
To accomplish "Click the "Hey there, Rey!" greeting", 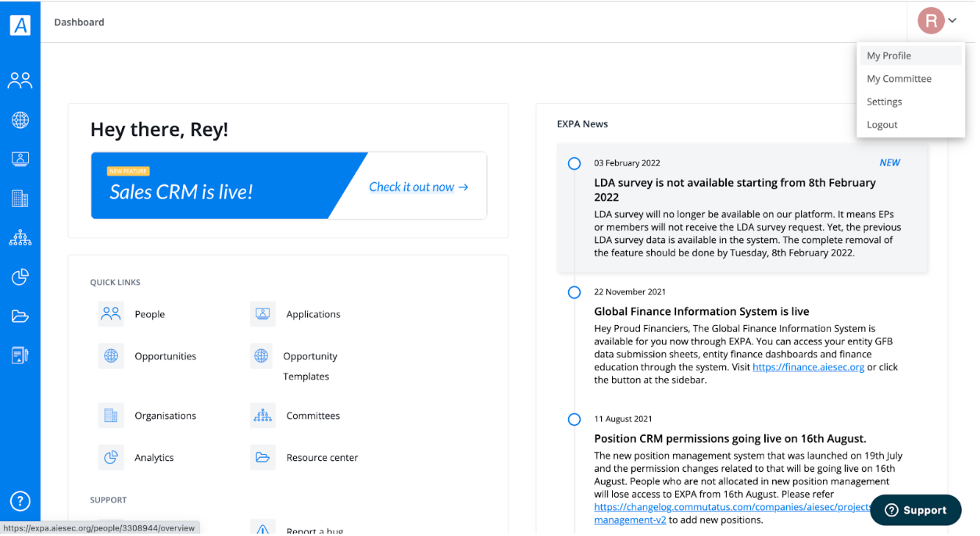I will 159,130.
